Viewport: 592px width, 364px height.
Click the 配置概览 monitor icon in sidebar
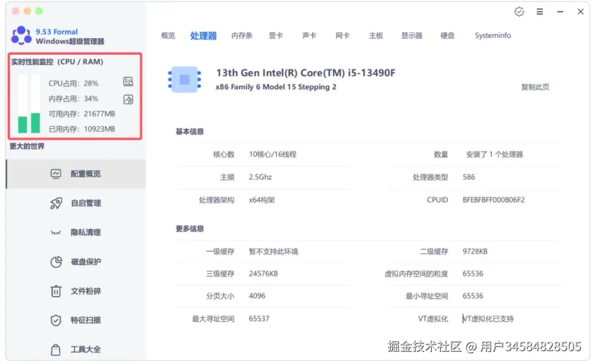[56, 174]
